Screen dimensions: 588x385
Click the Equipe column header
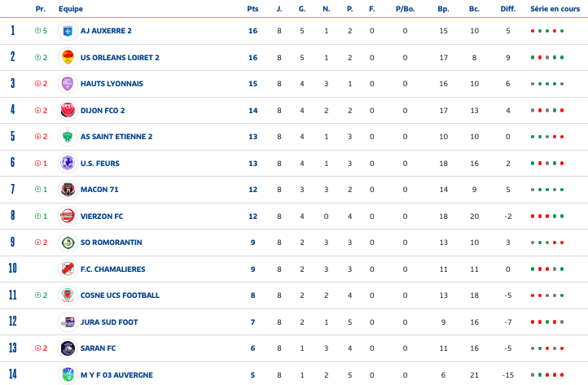point(70,8)
